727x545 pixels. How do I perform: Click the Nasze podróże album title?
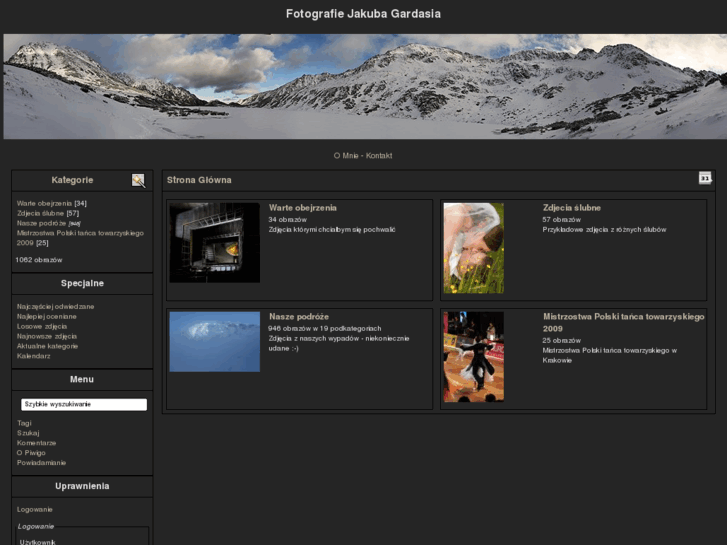299,317
